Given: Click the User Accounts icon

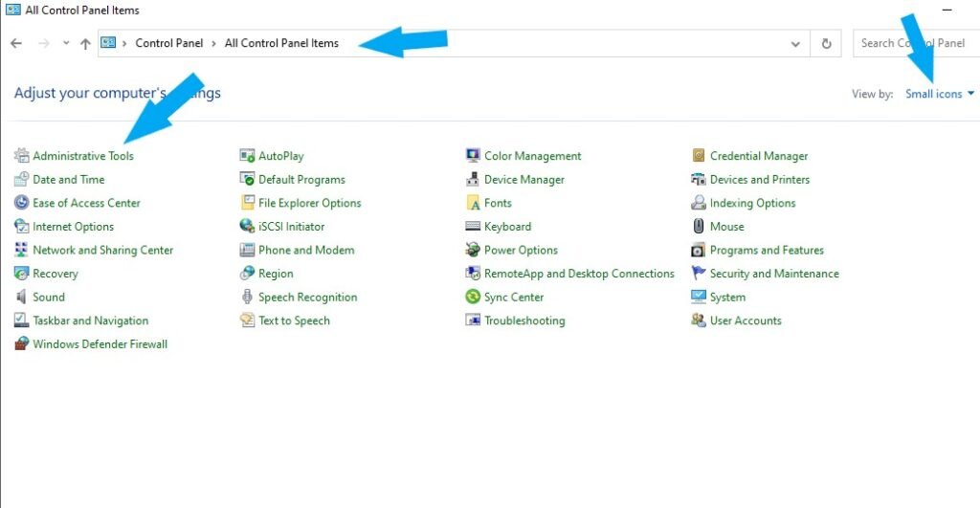Looking at the screenshot, I should click(699, 320).
